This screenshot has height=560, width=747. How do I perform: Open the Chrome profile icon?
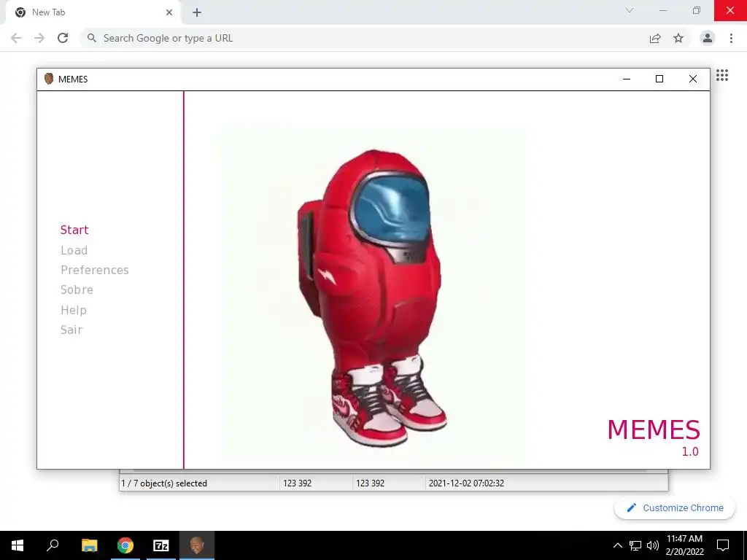(708, 38)
